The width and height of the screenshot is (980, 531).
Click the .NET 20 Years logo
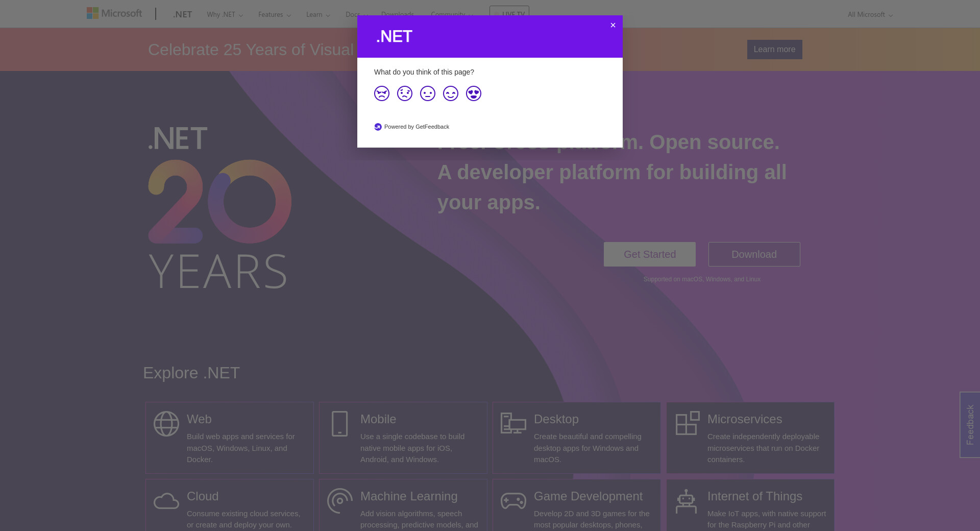click(220, 207)
